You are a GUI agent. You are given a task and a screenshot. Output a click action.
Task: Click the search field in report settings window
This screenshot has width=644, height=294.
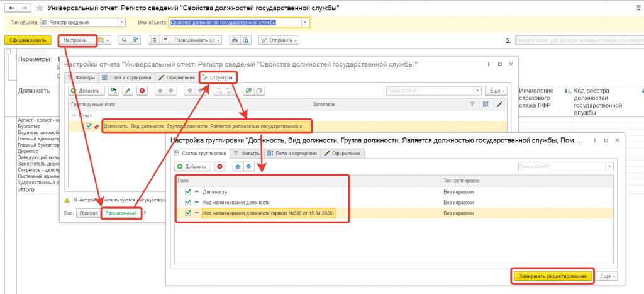430,91
